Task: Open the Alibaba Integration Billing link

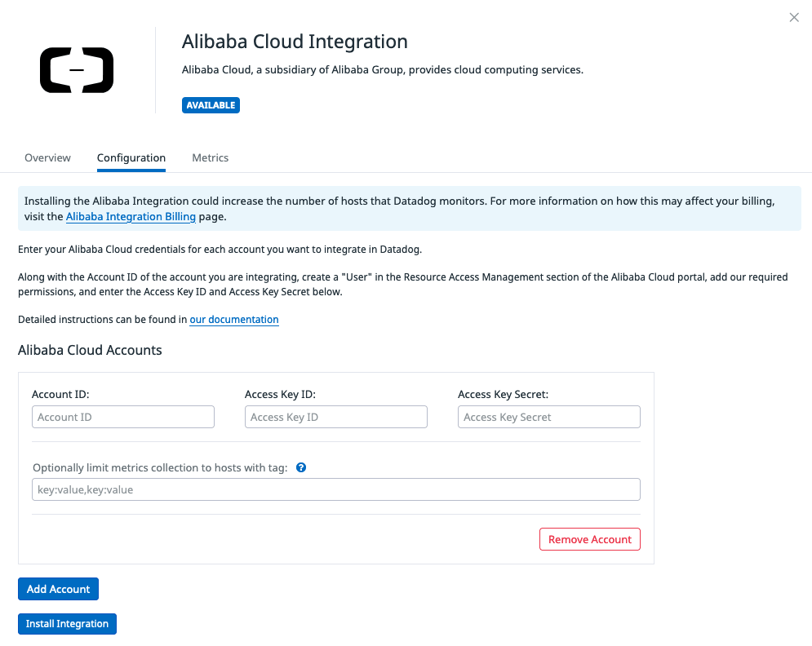Action: click(x=131, y=216)
